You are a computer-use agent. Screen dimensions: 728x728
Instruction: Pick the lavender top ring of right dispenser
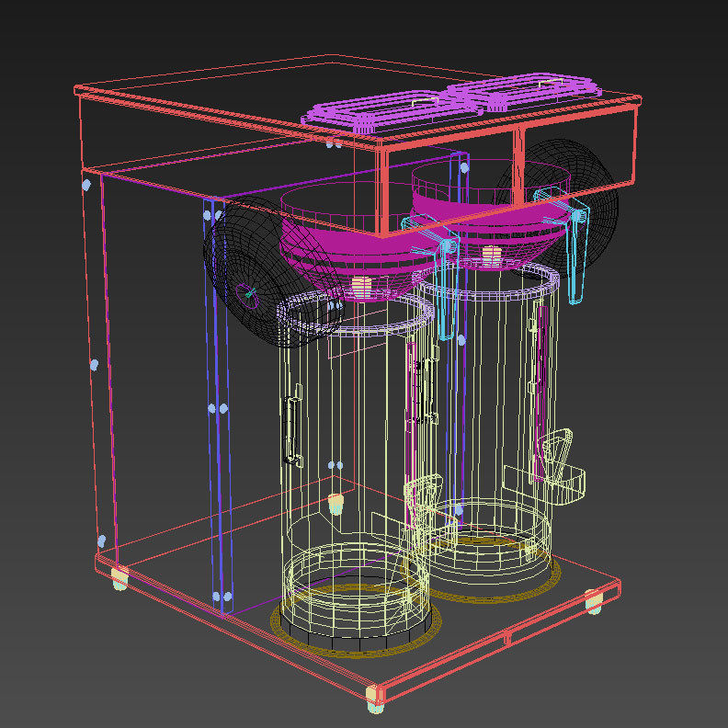point(486,281)
